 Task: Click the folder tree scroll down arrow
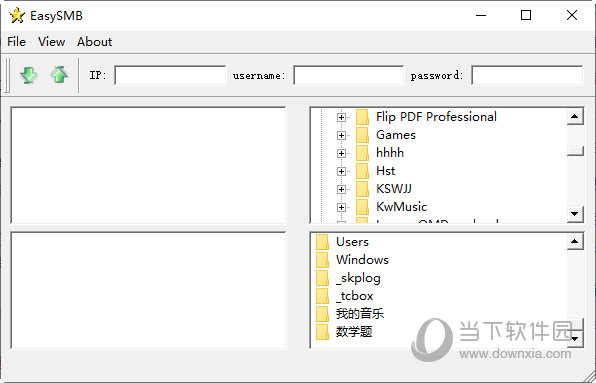(x=575, y=214)
